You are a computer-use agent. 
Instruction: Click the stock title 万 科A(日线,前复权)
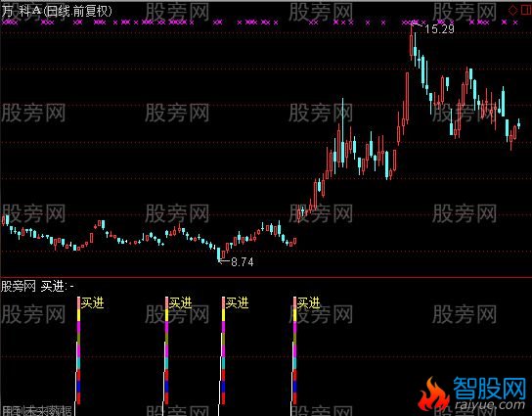coord(57,11)
